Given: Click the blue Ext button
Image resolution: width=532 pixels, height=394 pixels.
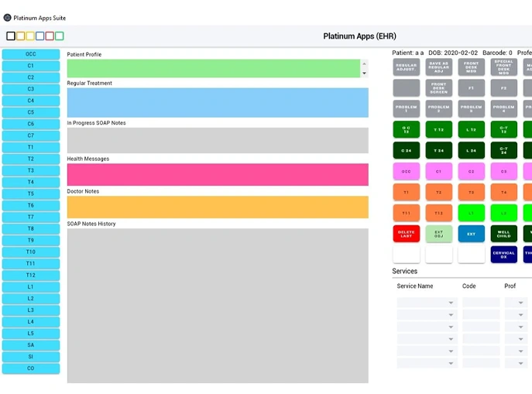Looking at the screenshot, I should coord(472,234).
